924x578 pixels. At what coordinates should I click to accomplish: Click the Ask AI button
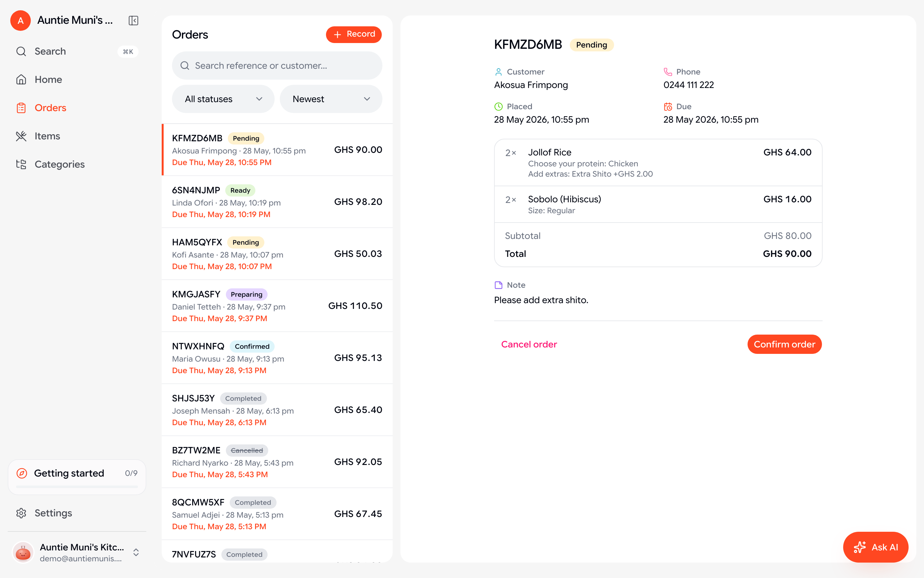(x=876, y=547)
